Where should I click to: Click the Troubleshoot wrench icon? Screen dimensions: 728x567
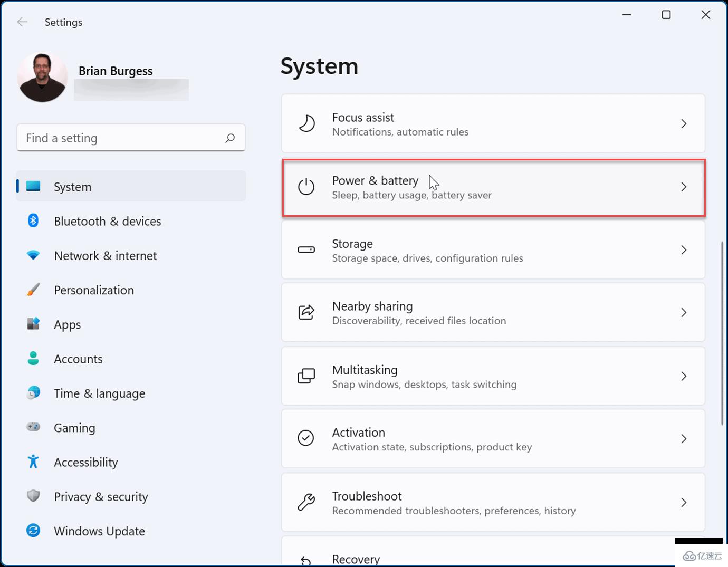click(306, 502)
